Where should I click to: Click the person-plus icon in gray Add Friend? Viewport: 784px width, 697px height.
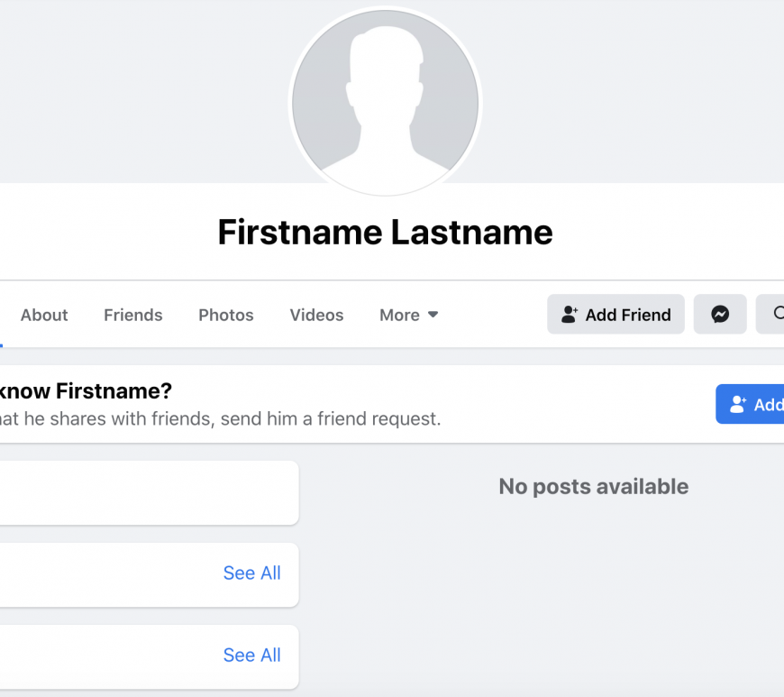[x=570, y=314]
